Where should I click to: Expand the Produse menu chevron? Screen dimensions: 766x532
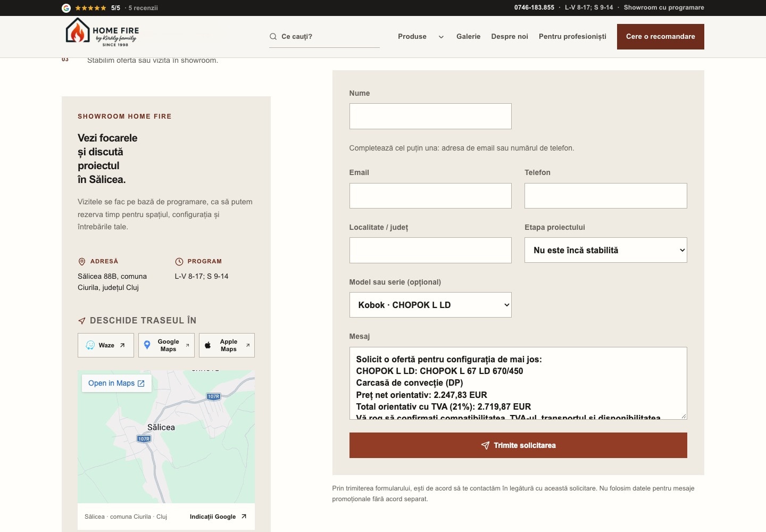[441, 37]
